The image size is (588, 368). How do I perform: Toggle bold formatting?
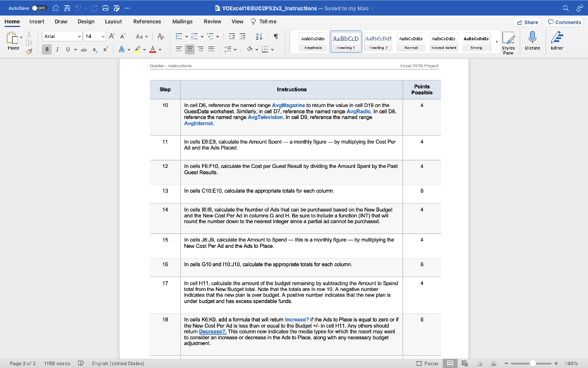[47, 49]
